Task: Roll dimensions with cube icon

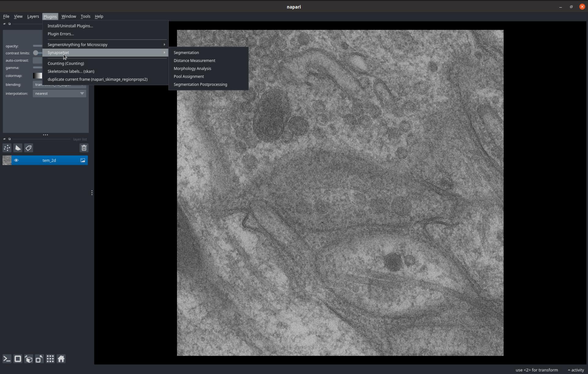Action: click(29, 359)
